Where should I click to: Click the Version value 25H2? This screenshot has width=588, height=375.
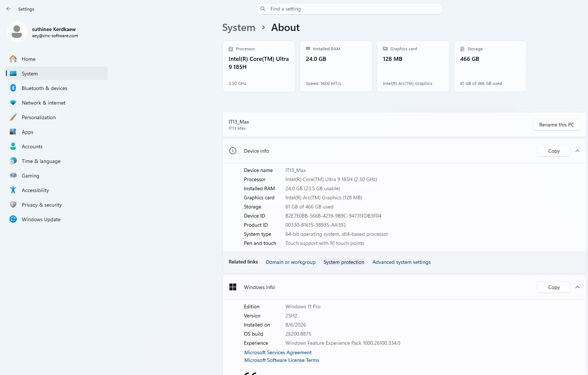291,316
